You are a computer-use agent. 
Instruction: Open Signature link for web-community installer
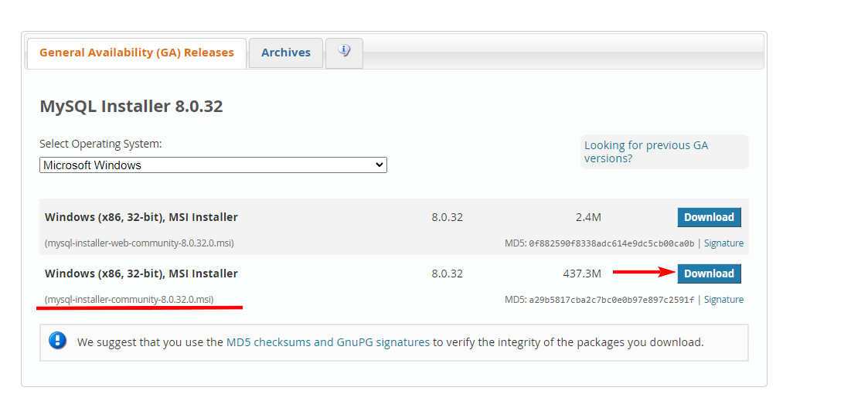tap(723, 243)
